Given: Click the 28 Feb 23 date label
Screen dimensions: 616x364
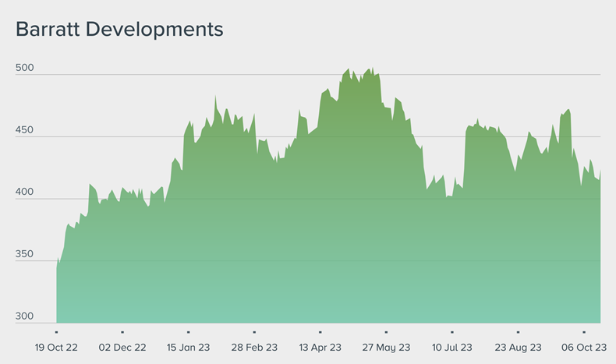Looking at the screenshot, I should [254, 347].
